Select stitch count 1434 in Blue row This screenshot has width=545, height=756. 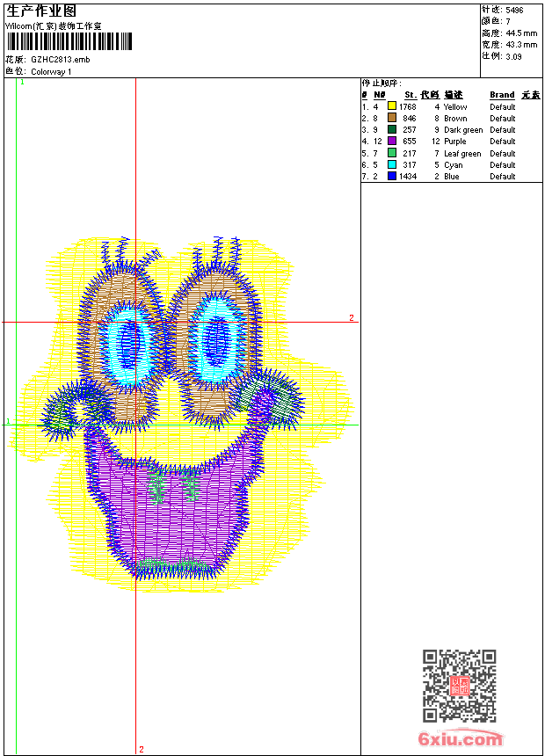408,177
